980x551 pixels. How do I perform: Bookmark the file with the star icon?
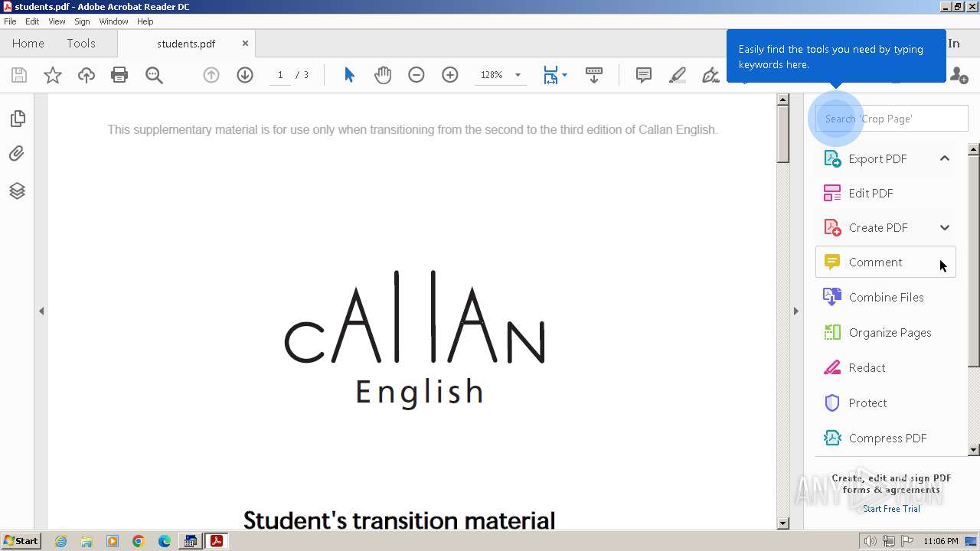53,75
